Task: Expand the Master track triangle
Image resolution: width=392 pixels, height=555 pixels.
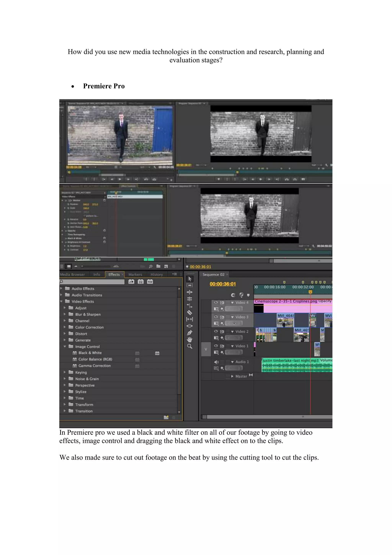Action: click(232, 376)
